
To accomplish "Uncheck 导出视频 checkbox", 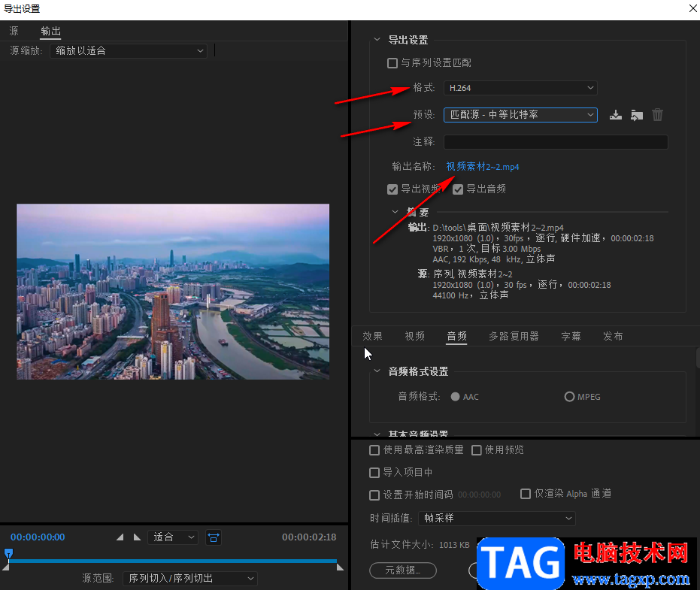I will (x=392, y=189).
